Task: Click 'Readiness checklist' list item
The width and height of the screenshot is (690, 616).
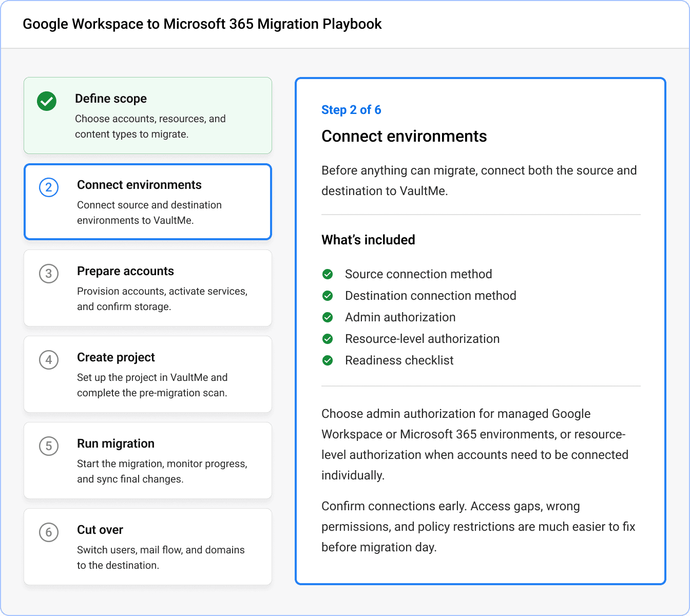Action: (x=399, y=360)
